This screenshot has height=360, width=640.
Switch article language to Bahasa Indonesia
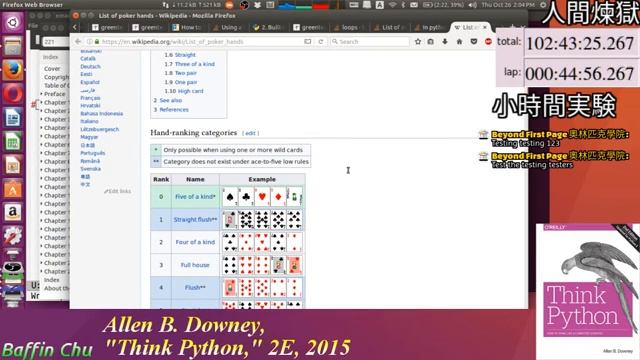102,113
